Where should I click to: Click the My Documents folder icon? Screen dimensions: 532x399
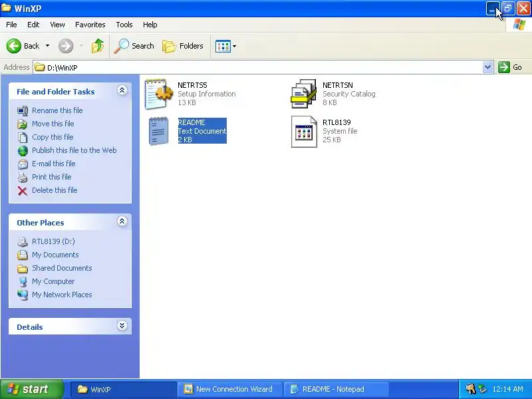23,255
